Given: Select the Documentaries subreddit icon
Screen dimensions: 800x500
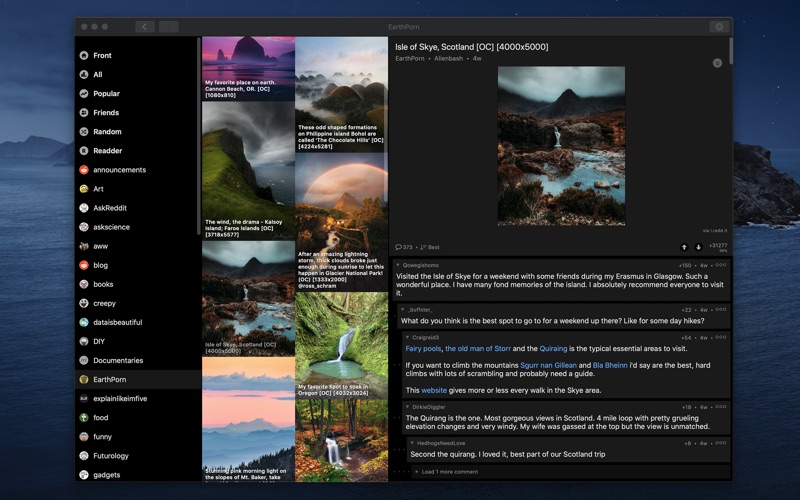Looking at the screenshot, I should point(84,360).
